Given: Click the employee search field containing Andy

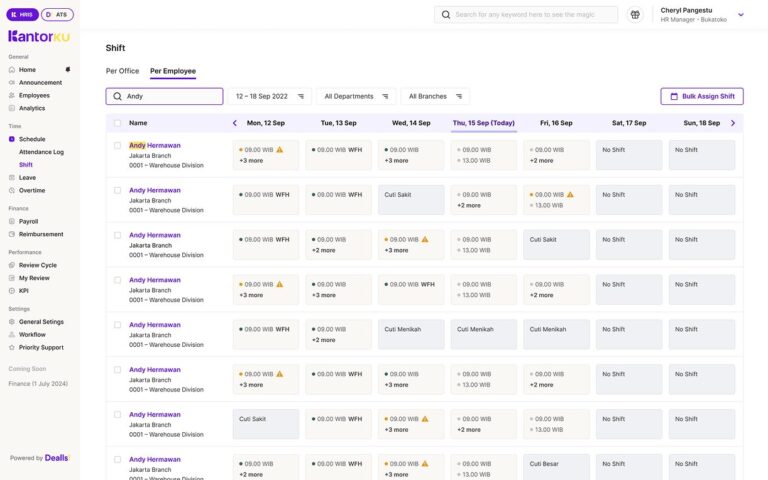Looking at the screenshot, I should [x=165, y=97].
